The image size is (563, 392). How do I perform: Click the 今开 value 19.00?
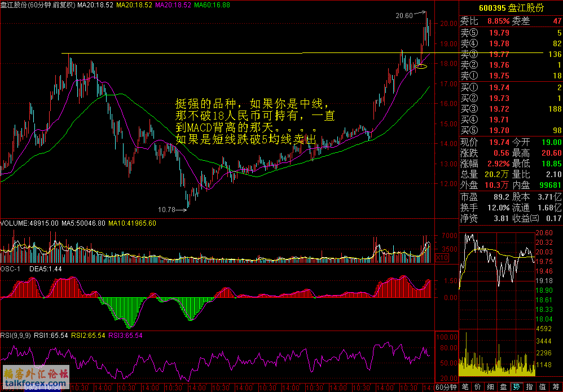point(552,143)
